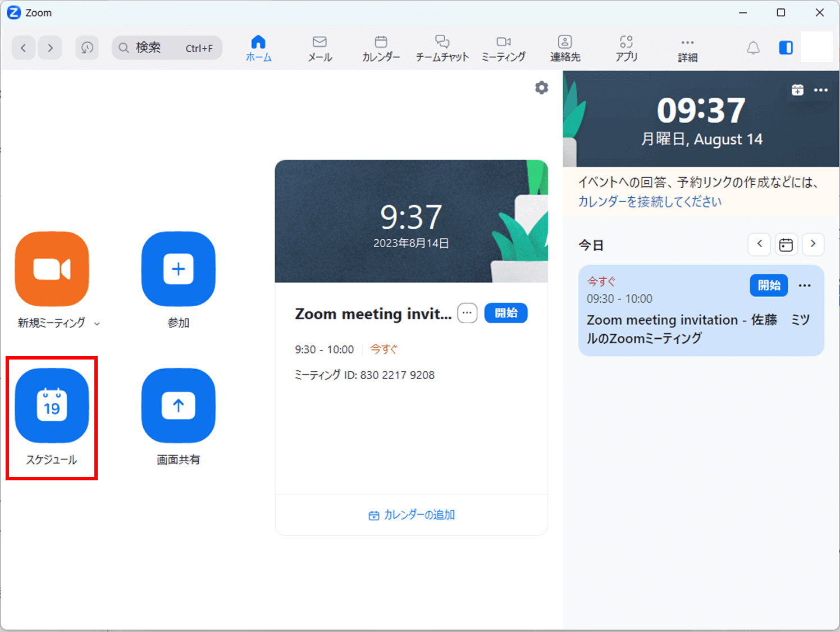Open the date picker calendar icon next to 今日
Screen dimensions: 840x632
pos(786,244)
